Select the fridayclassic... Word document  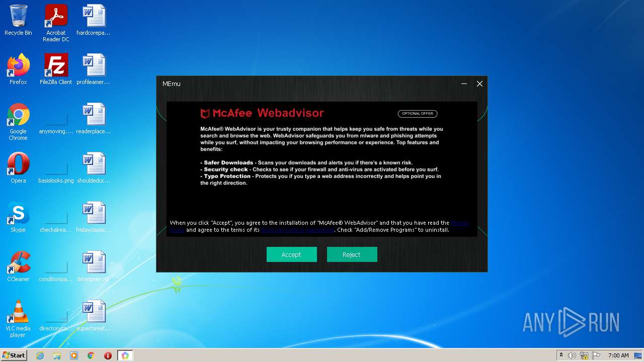[94, 217]
